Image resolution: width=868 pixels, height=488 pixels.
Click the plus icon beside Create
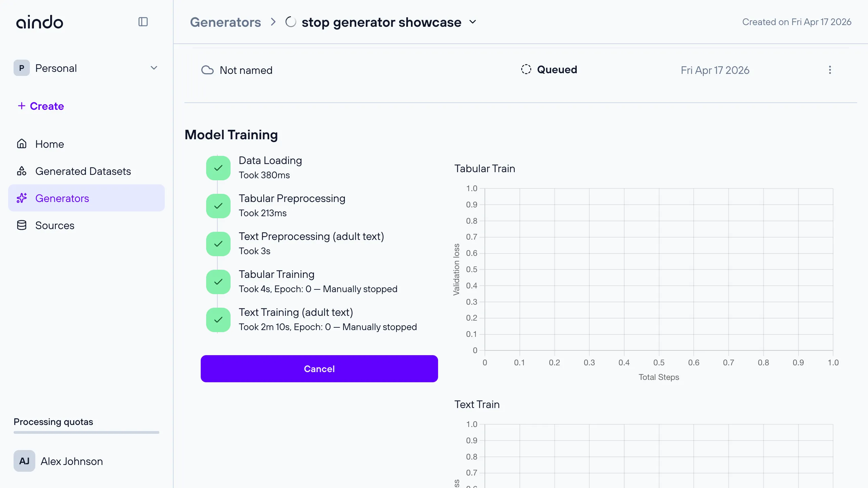tap(22, 106)
